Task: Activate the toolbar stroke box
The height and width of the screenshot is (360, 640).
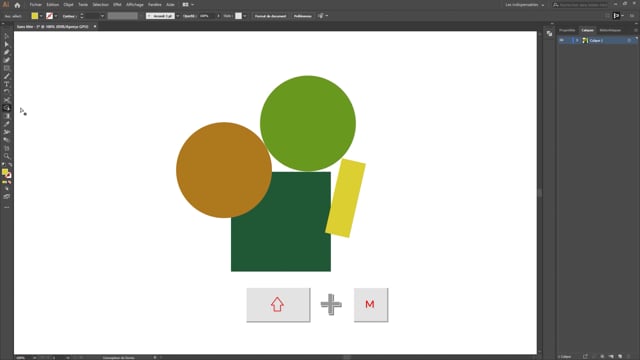Action: [x=9, y=176]
